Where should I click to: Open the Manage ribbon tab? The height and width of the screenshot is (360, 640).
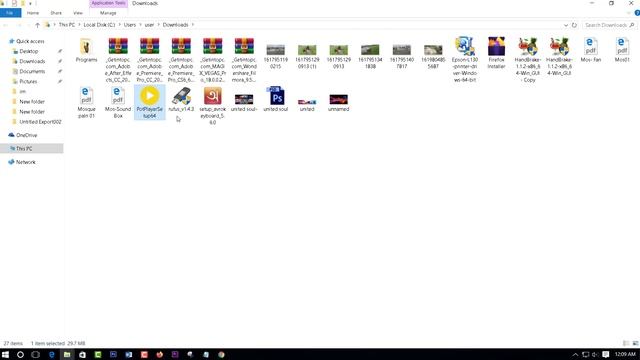pyautogui.click(x=108, y=13)
